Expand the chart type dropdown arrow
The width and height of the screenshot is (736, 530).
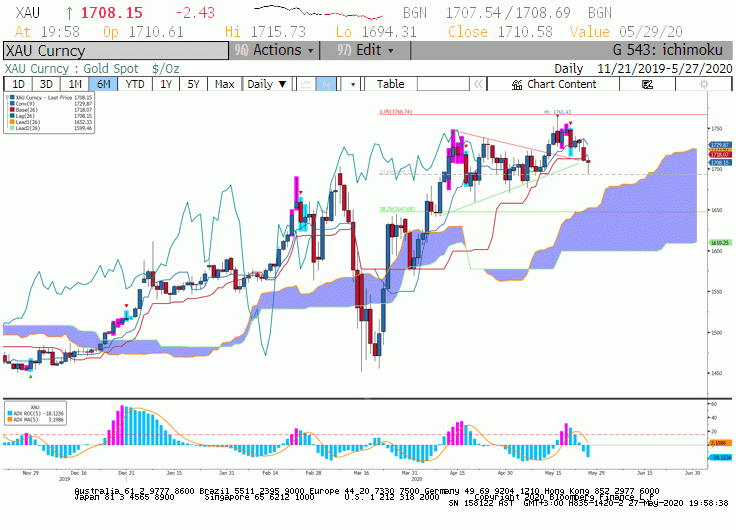[x=353, y=84]
